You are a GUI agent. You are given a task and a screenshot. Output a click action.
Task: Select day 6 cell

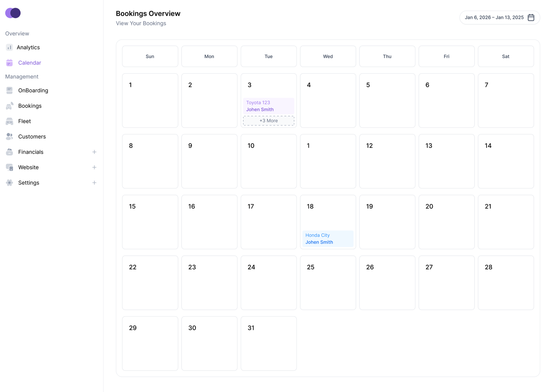tap(447, 101)
